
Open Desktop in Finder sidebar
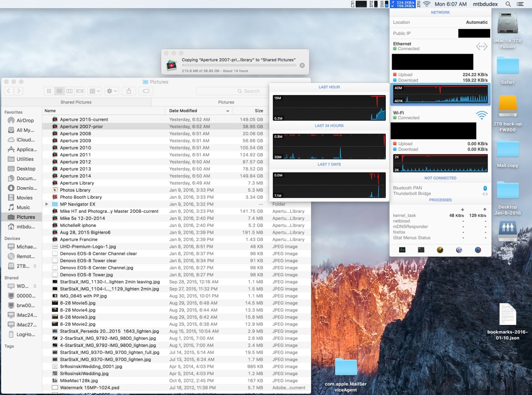click(21, 169)
